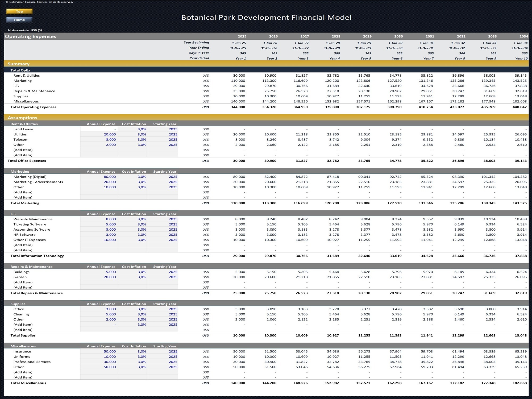
Task: Click Buildings annual expense 5.000
Action: point(99,272)
